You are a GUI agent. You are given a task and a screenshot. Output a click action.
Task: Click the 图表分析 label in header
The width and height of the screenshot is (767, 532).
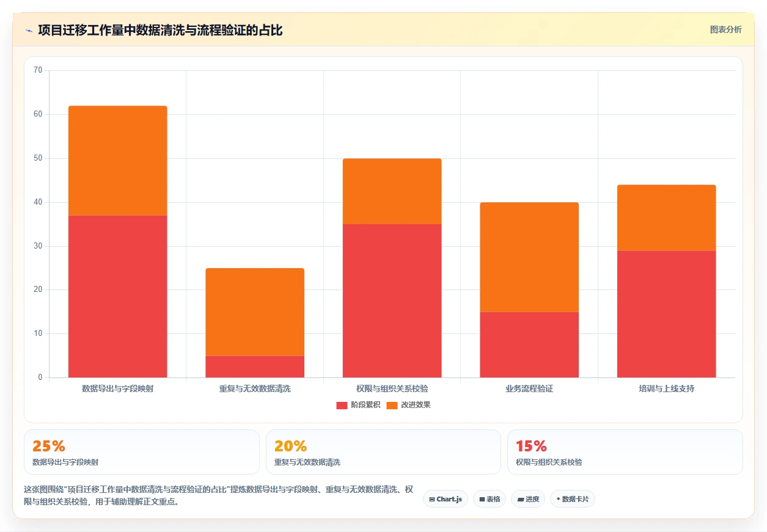725,29
